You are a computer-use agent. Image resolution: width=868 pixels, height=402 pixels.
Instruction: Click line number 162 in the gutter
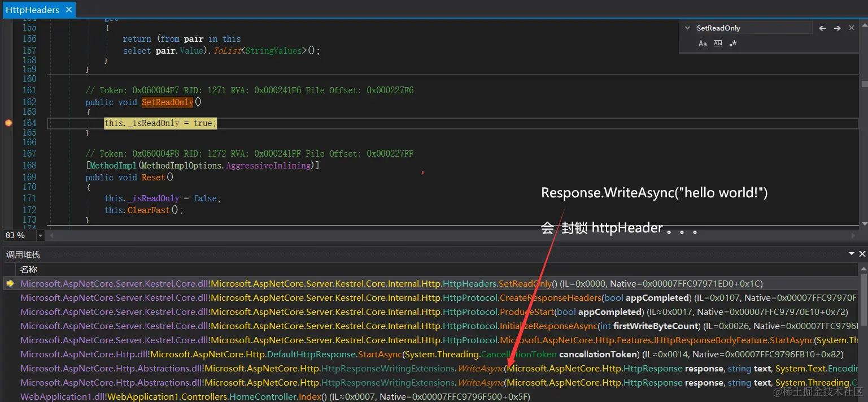[29, 102]
